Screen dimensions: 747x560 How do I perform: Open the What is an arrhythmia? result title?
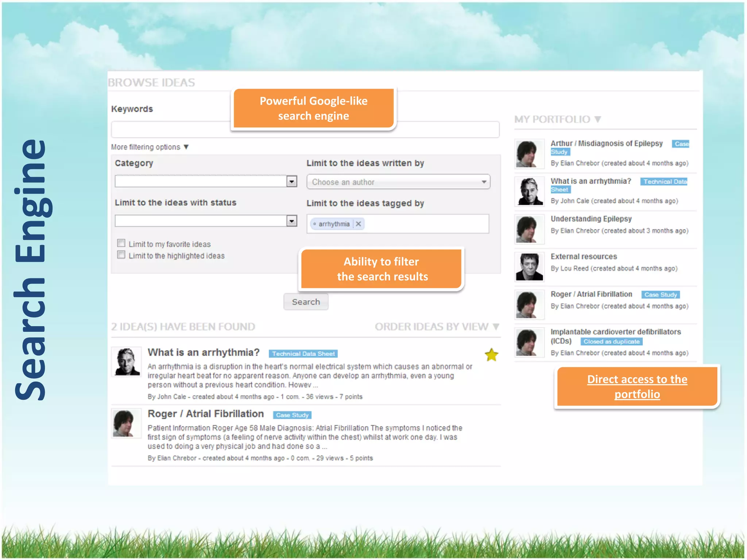[204, 353]
